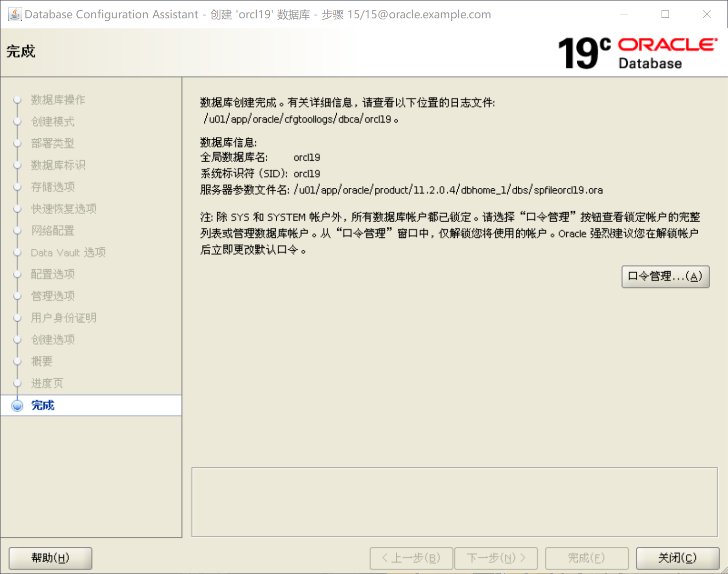Click the 系统标识符 (SID) value orcl19
The height and width of the screenshot is (574, 728).
[307, 174]
